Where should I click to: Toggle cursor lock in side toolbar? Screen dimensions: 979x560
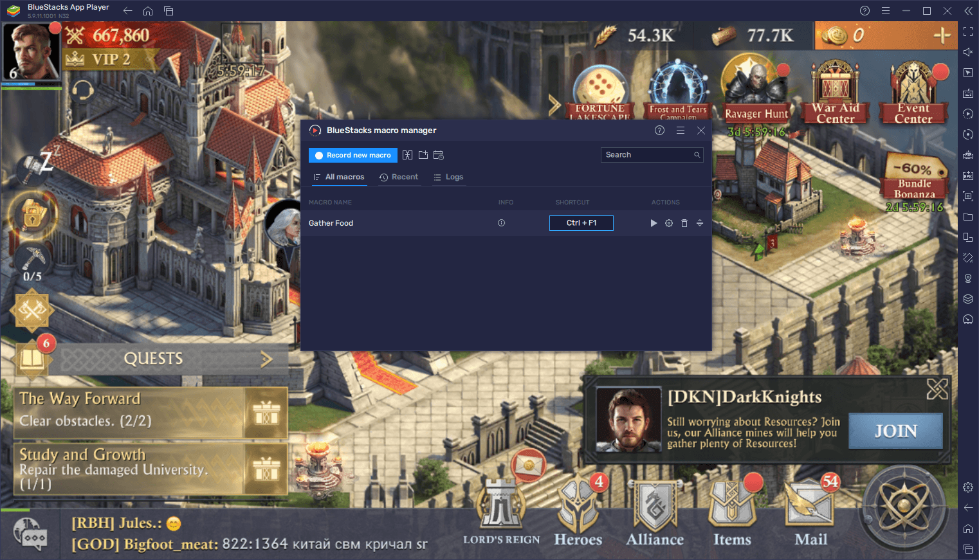(x=968, y=73)
